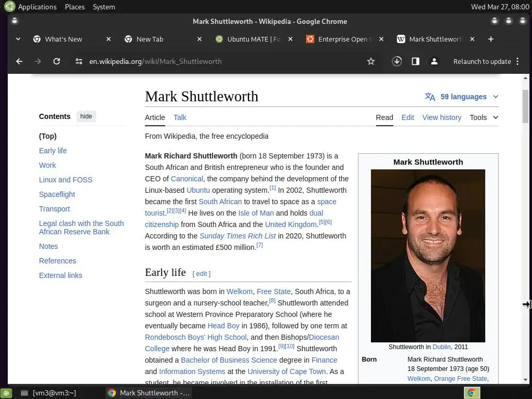Click Chrome icon in bottom-right tray

[472, 393]
